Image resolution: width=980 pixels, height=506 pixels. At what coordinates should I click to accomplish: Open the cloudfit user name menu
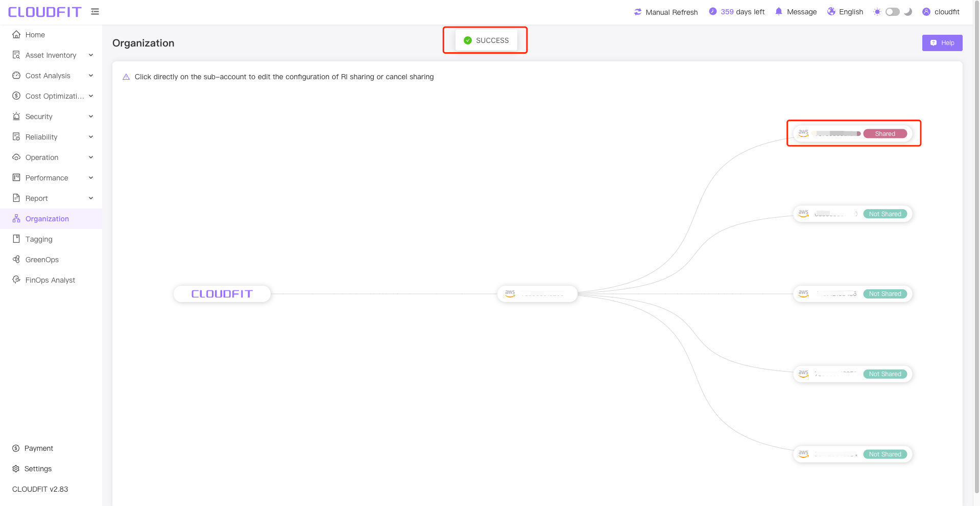[947, 12]
